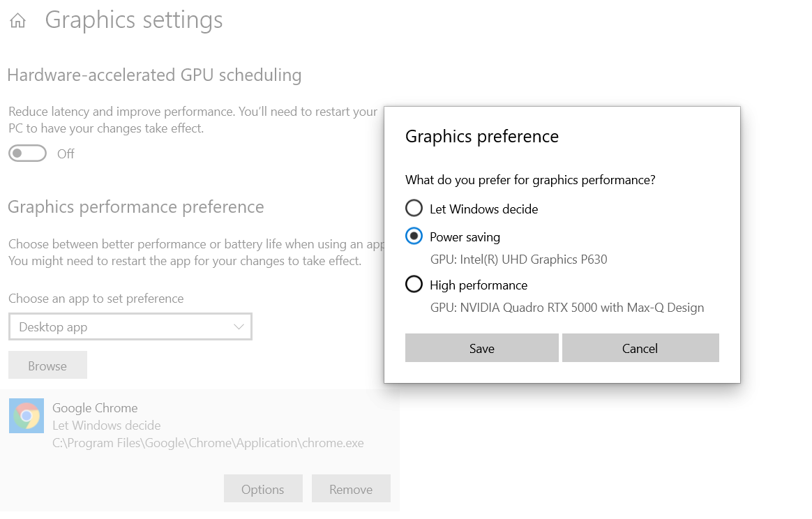Open the "Desktop app" dropdown
Image resolution: width=812 pixels, height=519 pixels.
point(130,326)
